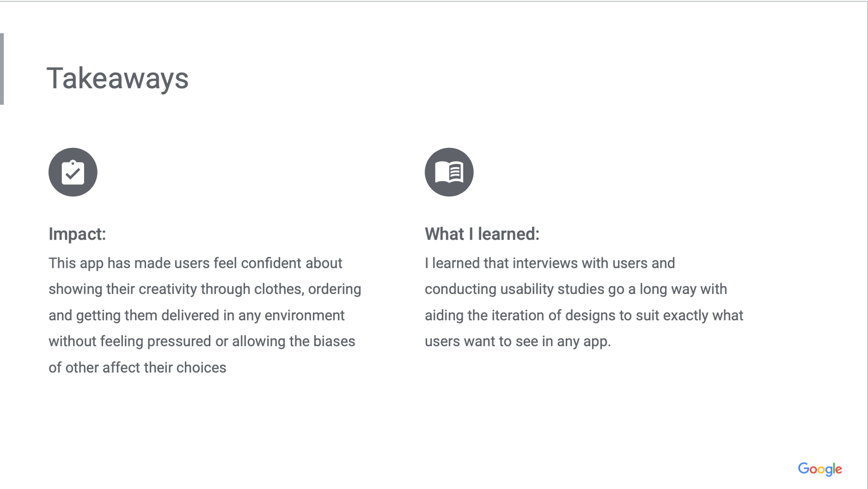The width and height of the screenshot is (868, 489).
Task: Click the line 'of other affect their choices'
Action: (137, 367)
